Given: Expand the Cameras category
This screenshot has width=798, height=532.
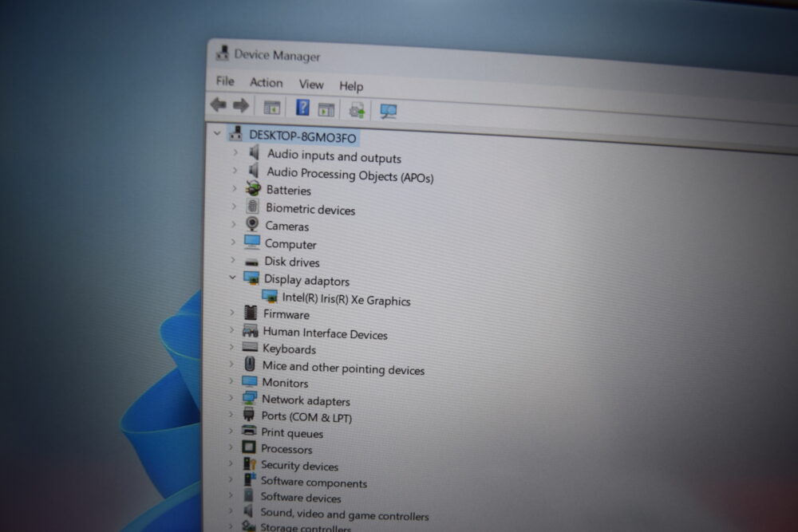Looking at the screenshot, I should click(234, 224).
